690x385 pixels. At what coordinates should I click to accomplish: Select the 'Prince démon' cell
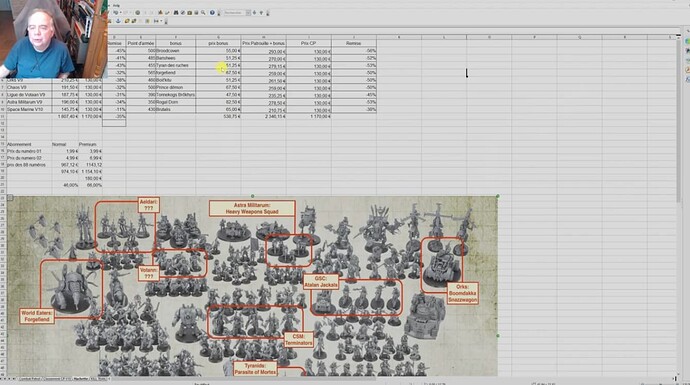[x=176, y=88]
